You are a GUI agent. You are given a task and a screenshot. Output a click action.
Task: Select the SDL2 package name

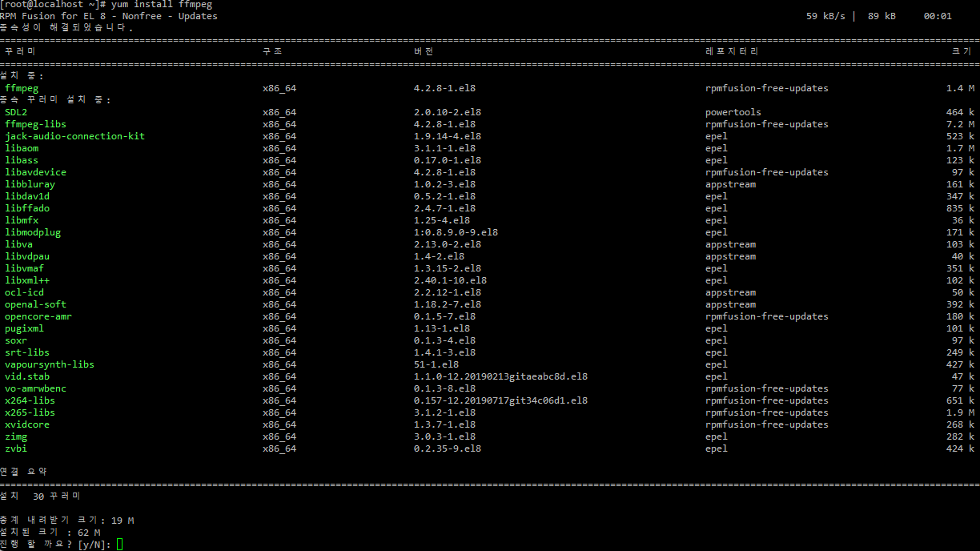[x=16, y=112]
